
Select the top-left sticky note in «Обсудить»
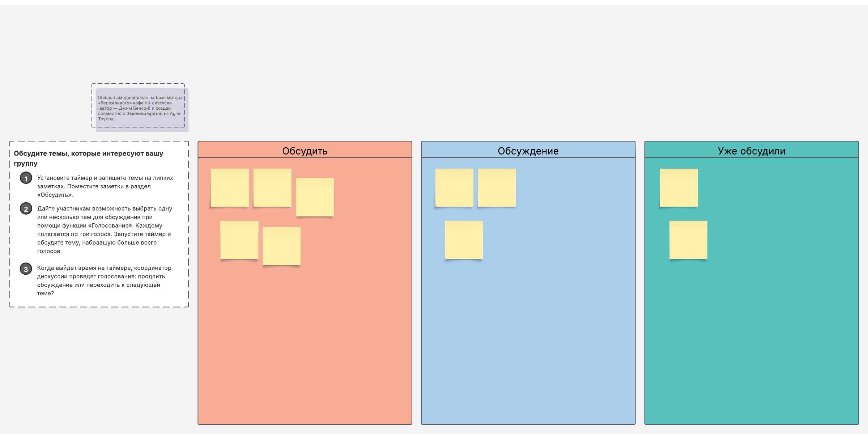(x=230, y=187)
